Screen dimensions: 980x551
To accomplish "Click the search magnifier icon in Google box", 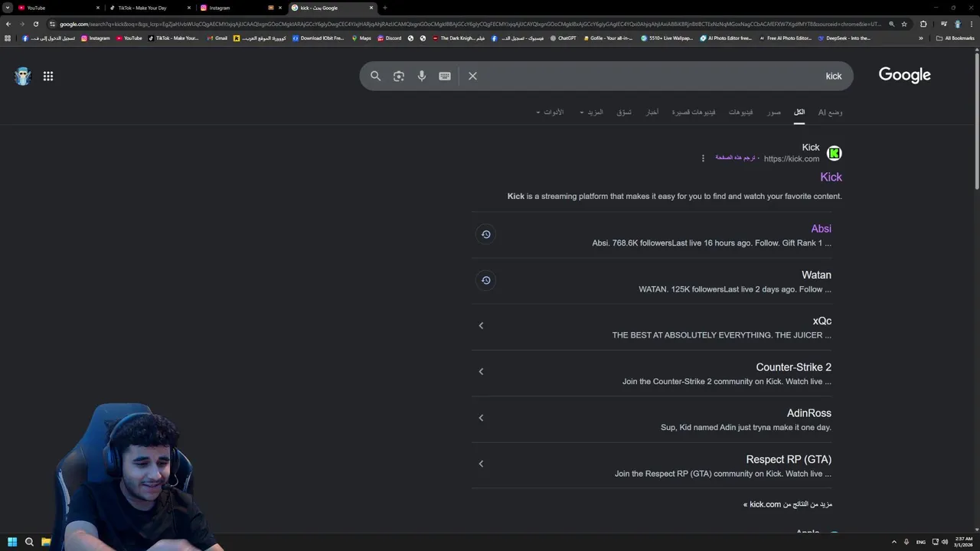I will coord(375,76).
